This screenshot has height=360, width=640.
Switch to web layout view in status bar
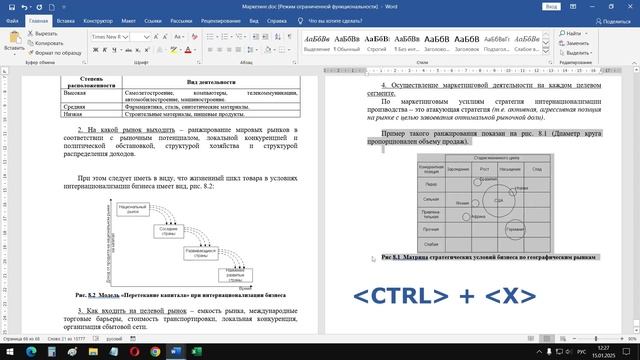pyautogui.click(x=563, y=339)
